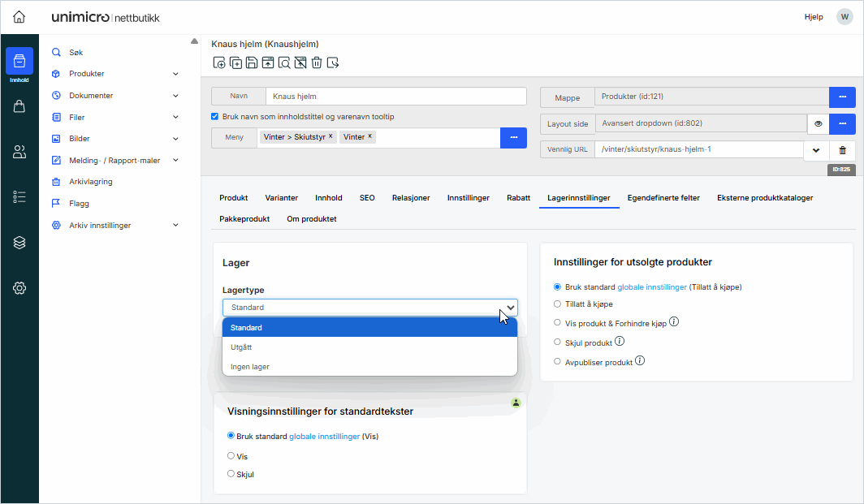This screenshot has height=504, width=864.
Task: Open the layers stack icon in sidebar
Action: [19, 242]
